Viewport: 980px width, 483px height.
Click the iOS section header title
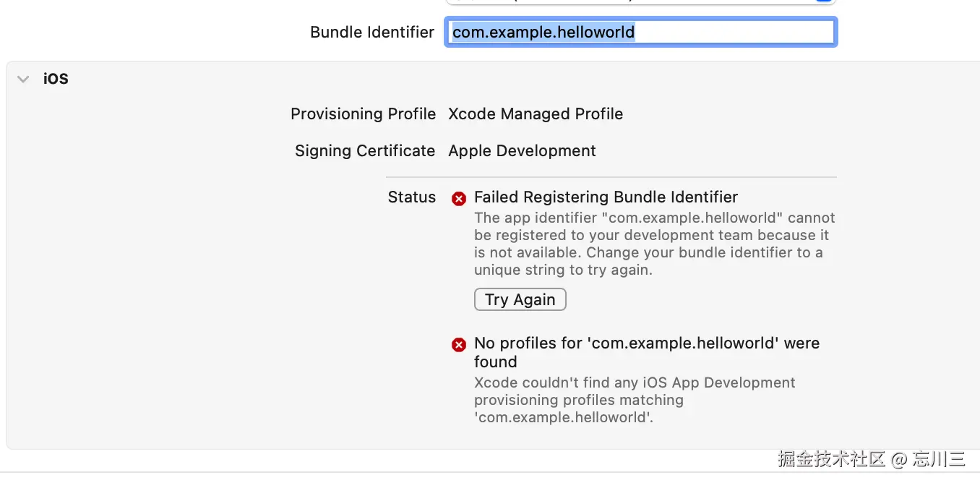click(56, 79)
